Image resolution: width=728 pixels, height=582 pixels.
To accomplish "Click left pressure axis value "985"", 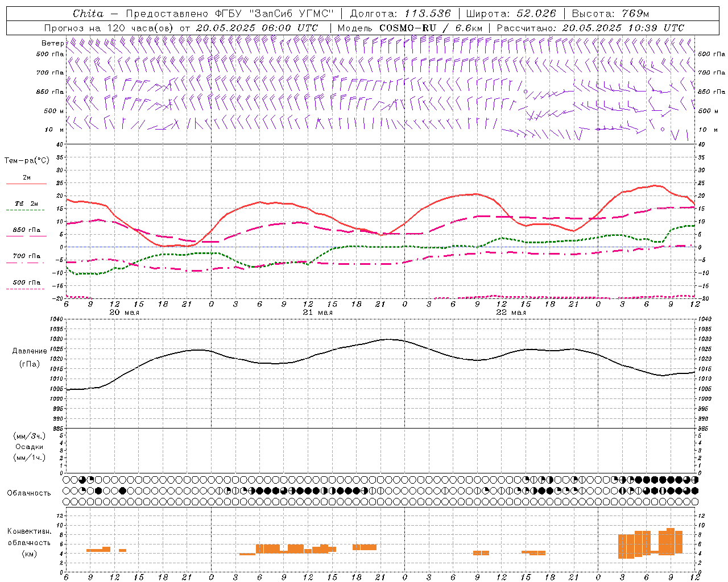I will click(58, 429).
